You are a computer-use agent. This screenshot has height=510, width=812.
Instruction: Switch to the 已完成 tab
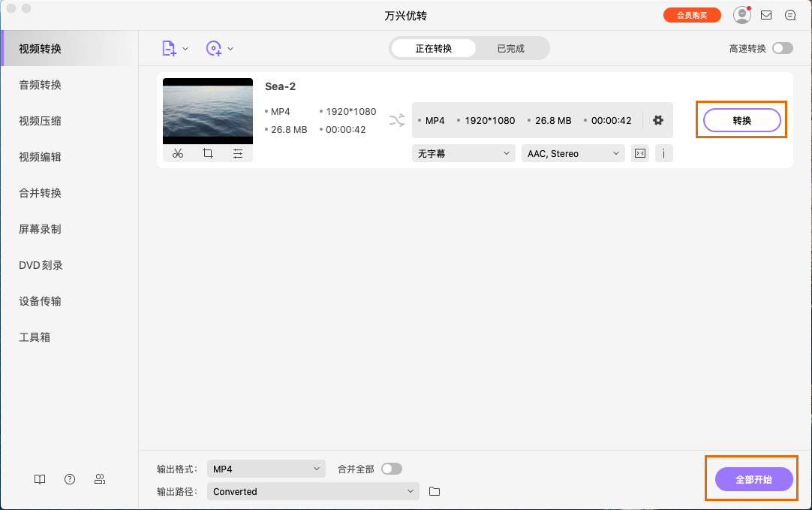(511, 47)
